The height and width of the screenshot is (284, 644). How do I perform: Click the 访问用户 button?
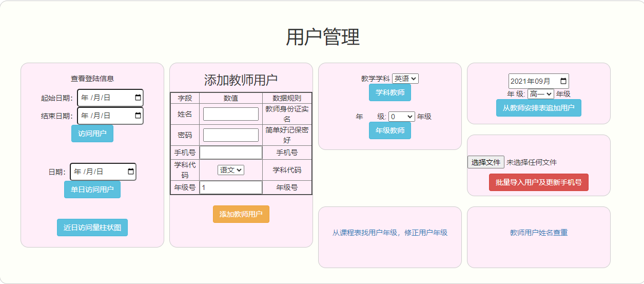92,134
